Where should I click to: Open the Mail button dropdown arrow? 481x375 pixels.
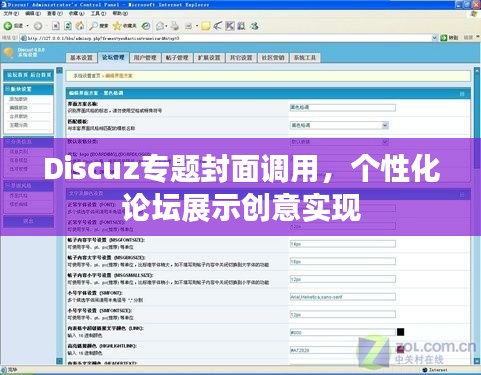pos(167,26)
